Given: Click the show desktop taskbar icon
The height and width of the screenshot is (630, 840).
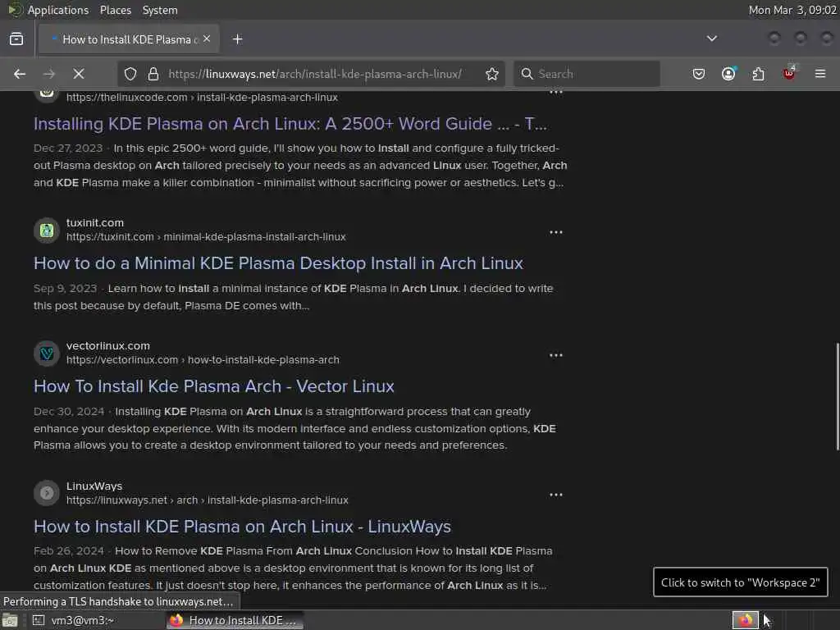Looking at the screenshot, I should click(x=10, y=620).
